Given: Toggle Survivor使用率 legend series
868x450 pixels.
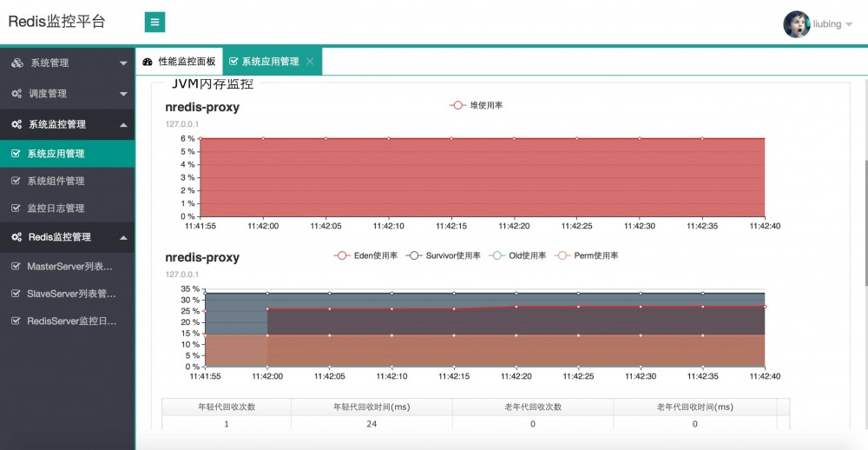Looking at the screenshot, I should click(443, 255).
